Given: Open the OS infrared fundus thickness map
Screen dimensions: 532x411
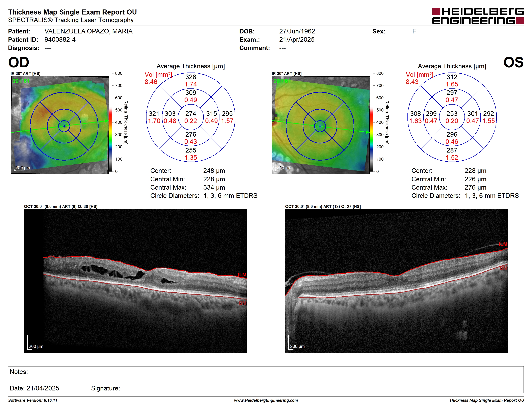Looking at the screenshot, I should (x=321, y=125).
